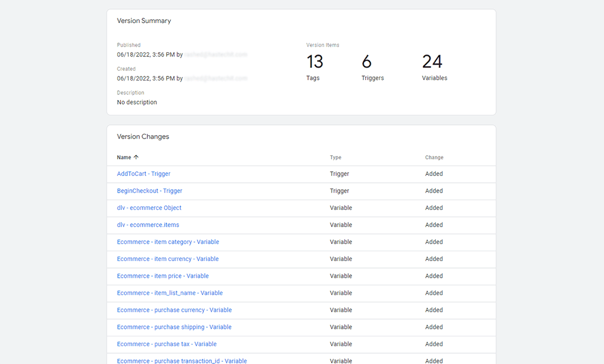The width and height of the screenshot is (604, 364).
Task: Open Ecommerce - purchase transaction_id - Variable
Action: point(181,361)
